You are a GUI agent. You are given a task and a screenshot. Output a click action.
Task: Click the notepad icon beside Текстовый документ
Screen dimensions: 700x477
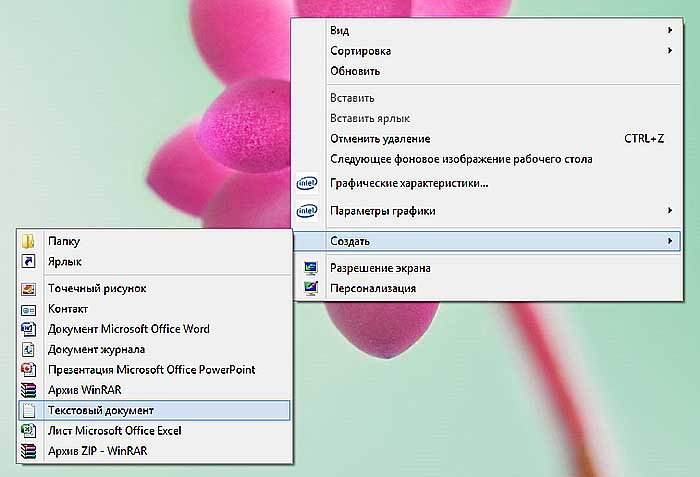pos(28,410)
